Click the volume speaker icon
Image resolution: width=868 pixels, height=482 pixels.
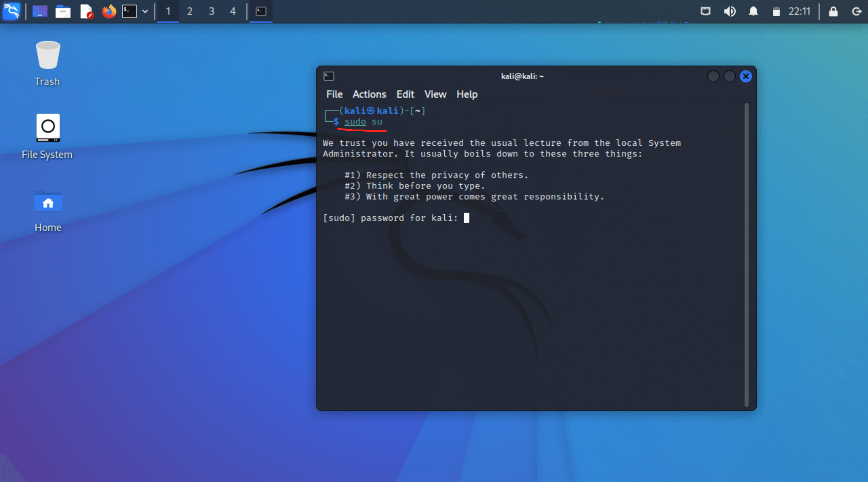(729, 11)
